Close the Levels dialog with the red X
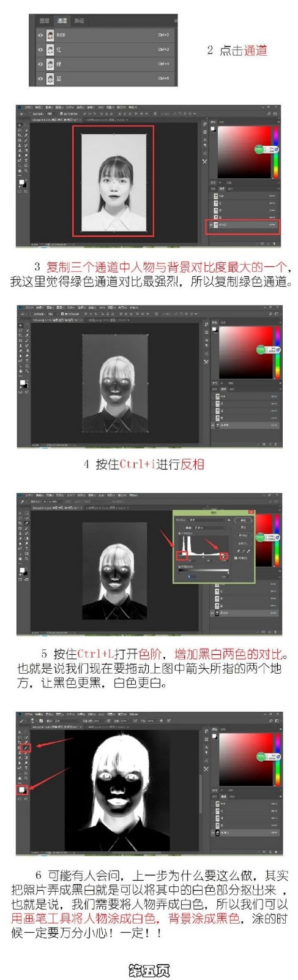298x980 pixels. tap(250, 512)
